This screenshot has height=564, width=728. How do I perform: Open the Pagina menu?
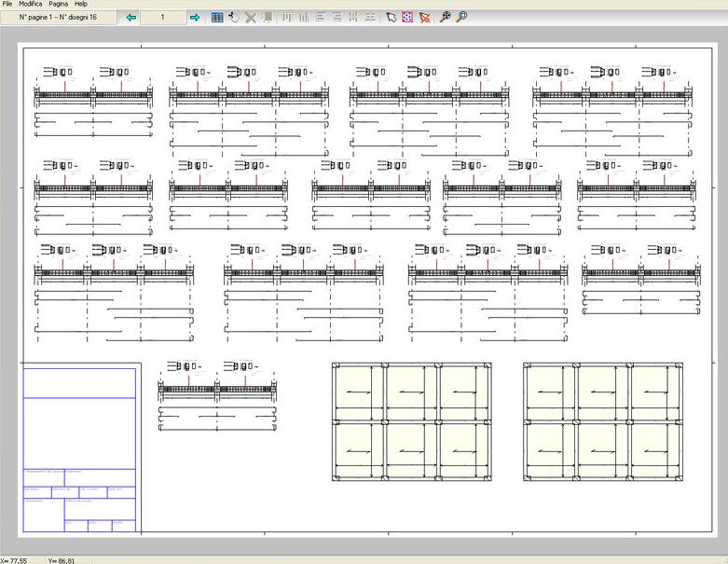point(59,4)
